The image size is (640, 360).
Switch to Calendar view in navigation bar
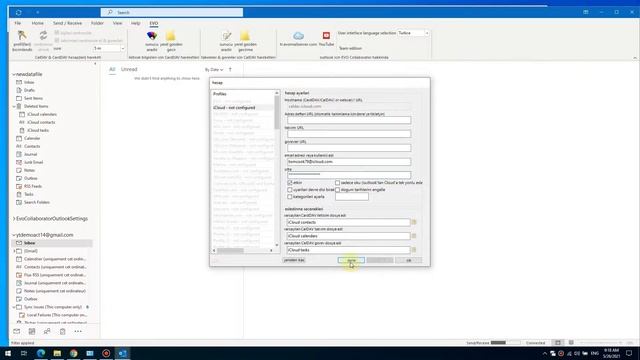(32, 331)
